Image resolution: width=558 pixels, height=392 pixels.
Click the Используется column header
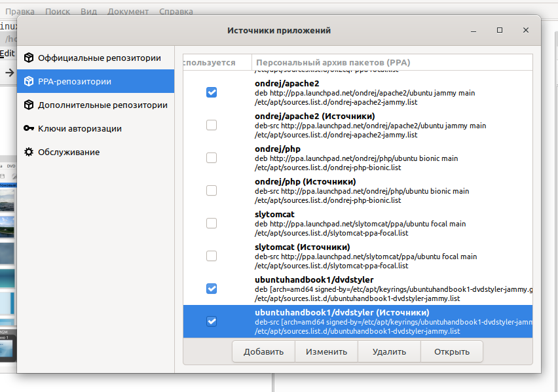click(x=217, y=63)
